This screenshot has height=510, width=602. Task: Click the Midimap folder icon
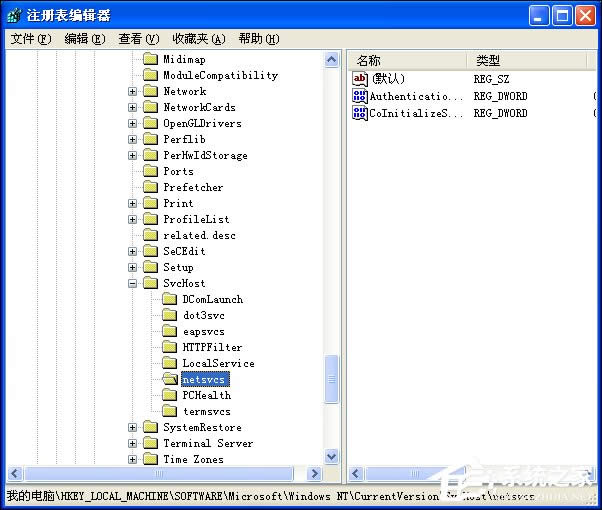click(x=150, y=59)
